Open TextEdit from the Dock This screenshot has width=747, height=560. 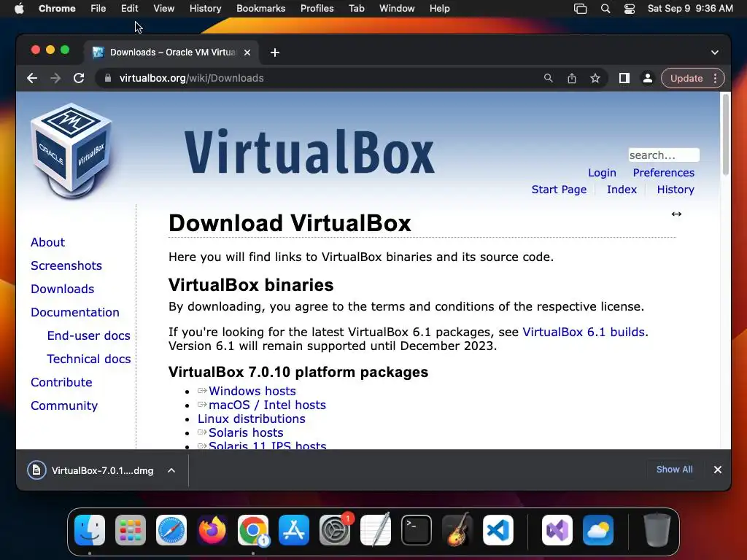(x=376, y=530)
